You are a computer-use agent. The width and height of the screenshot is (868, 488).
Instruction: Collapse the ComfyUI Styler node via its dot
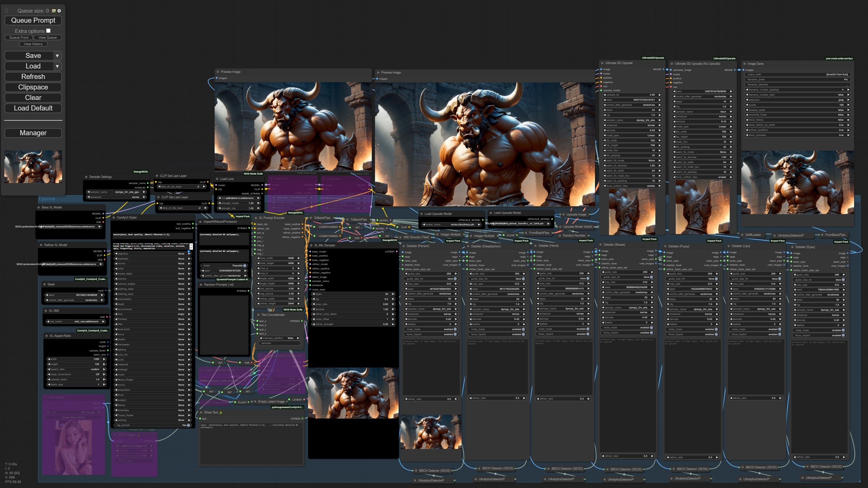[x=114, y=218]
